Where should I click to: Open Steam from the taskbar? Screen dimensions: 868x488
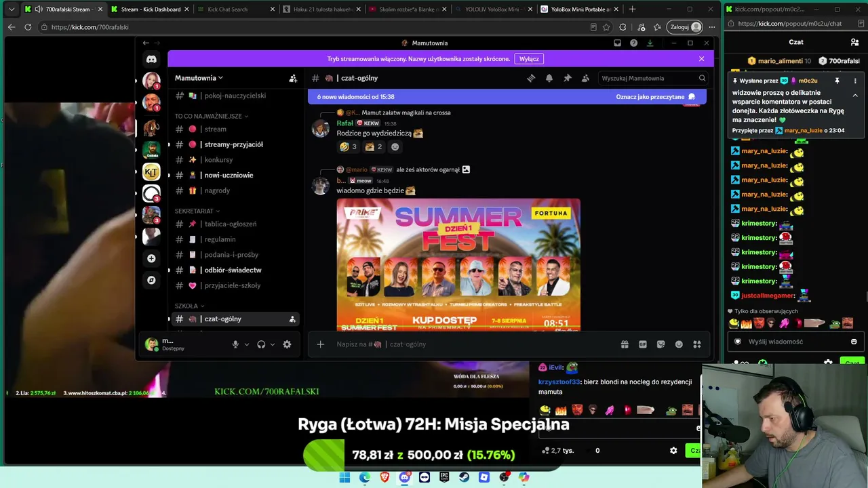coord(464,477)
